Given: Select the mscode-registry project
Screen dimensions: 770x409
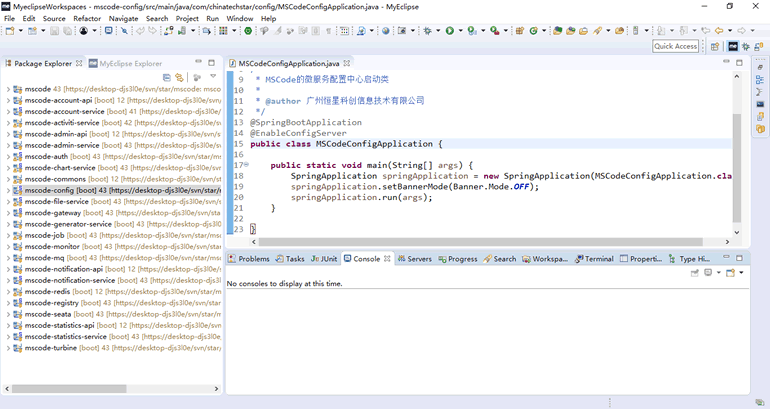Looking at the screenshot, I should point(52,303).
